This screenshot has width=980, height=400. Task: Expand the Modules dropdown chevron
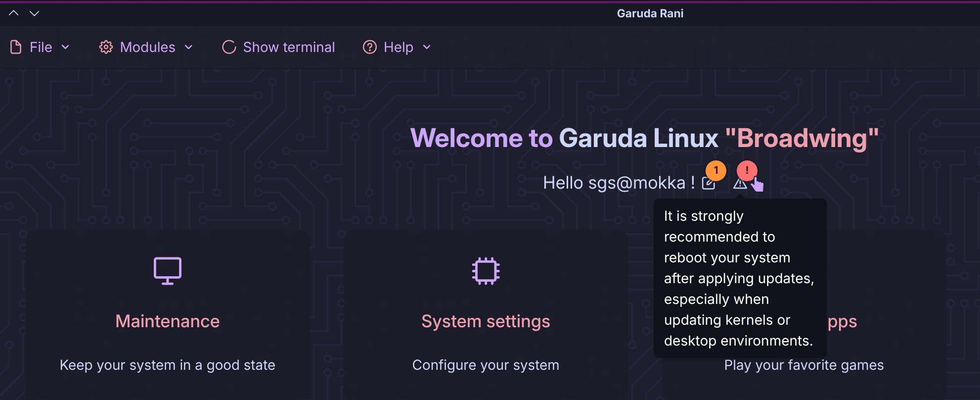(x=188, y=47)
